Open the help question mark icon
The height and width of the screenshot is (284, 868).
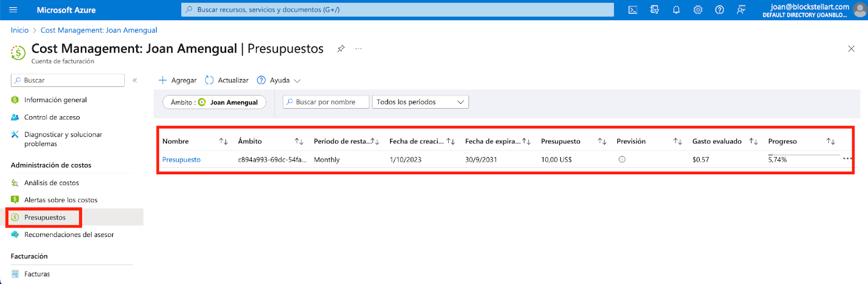coord(720,10)
